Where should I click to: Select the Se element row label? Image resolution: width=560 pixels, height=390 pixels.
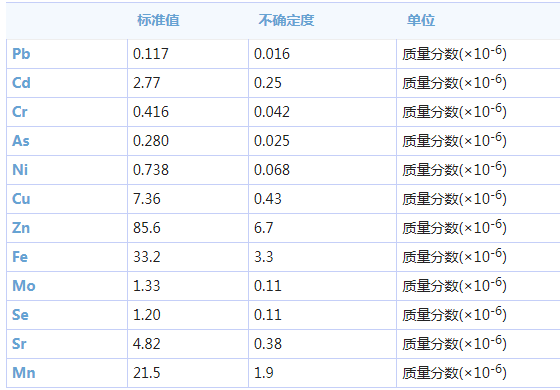[x=20, y=315]
